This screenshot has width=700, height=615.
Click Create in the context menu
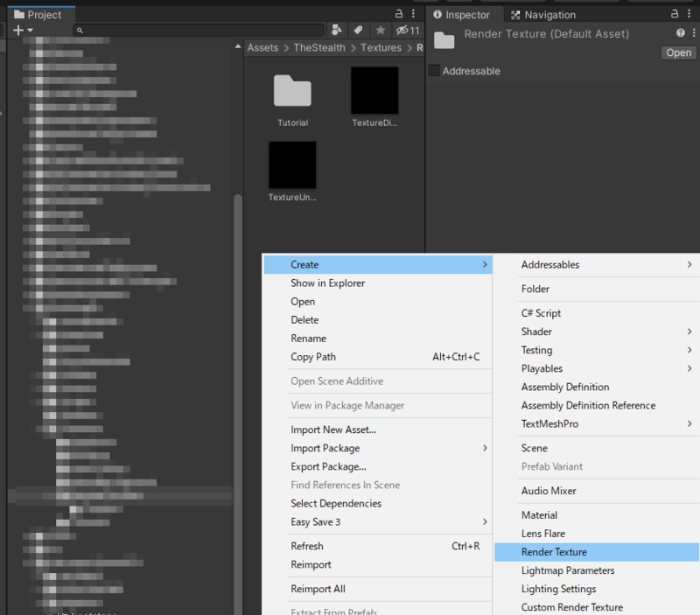[378, 265]
